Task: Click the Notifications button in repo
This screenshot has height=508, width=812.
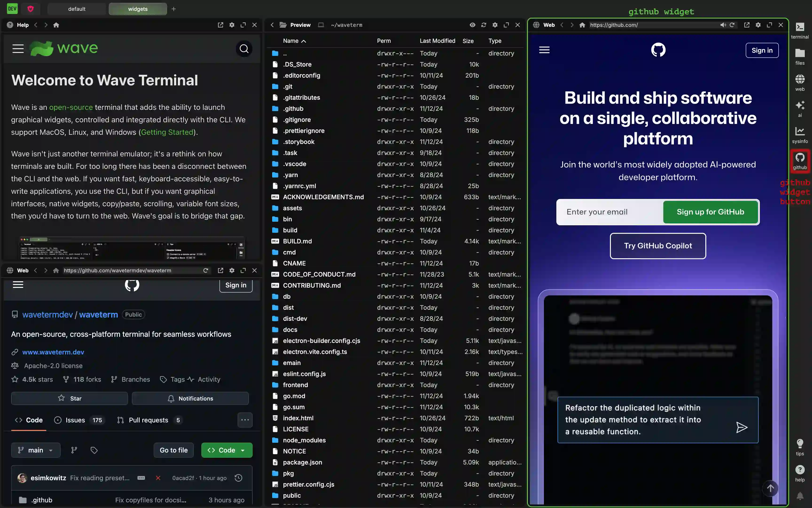Action: click(x=190, y=398)
